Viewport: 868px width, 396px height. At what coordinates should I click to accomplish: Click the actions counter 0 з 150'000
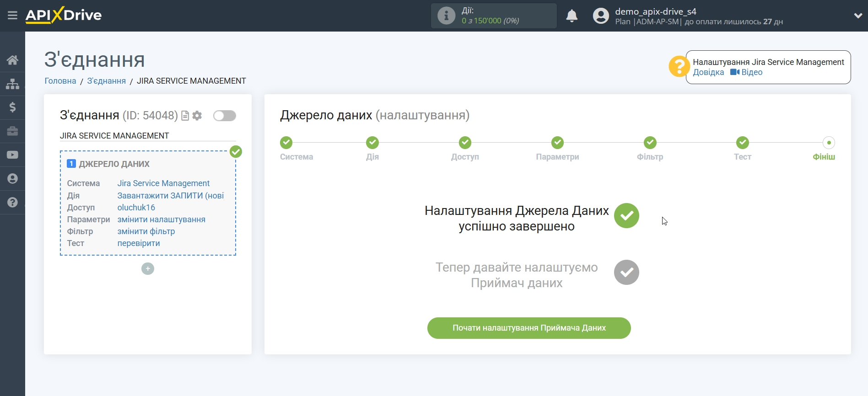pos(490,21)
